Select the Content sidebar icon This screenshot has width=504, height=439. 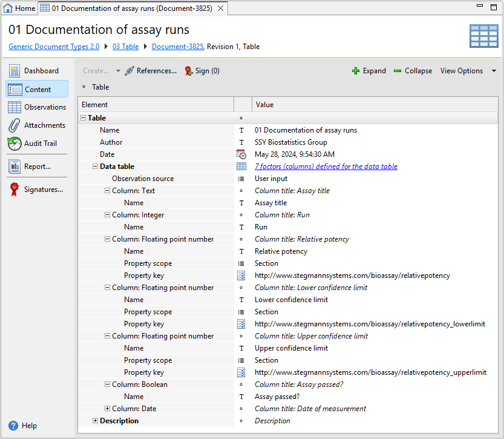coord(15,90)
